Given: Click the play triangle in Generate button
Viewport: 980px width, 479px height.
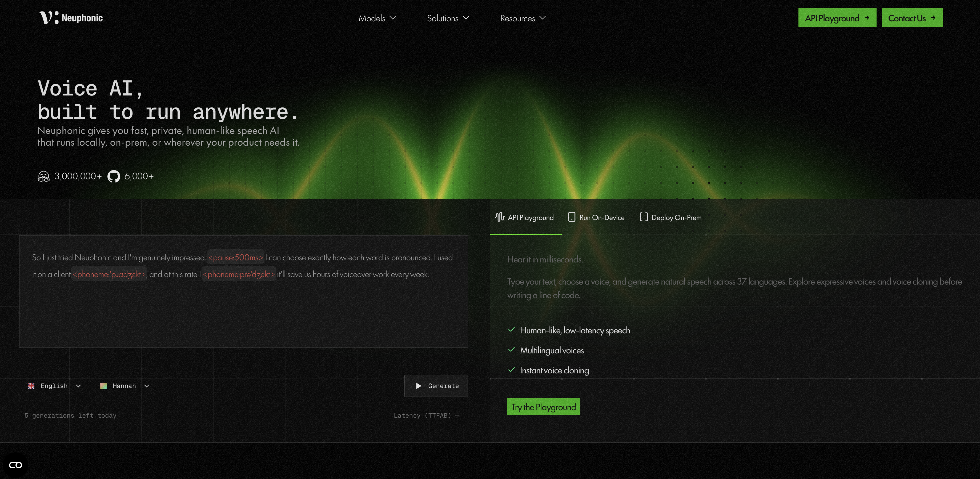Looking at the screenshot, I should 419,386.
